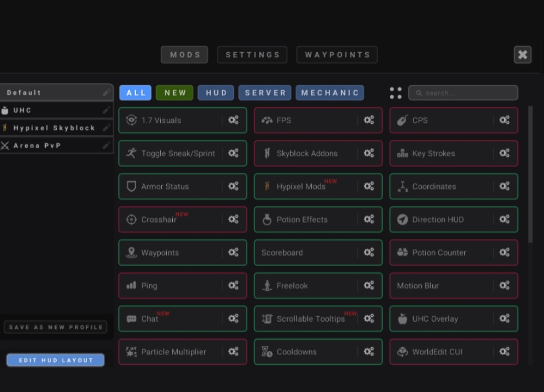Viewport: 544px width, 392px height.
Task: Edit the Default profile name pencil
Action: [106, 93]
